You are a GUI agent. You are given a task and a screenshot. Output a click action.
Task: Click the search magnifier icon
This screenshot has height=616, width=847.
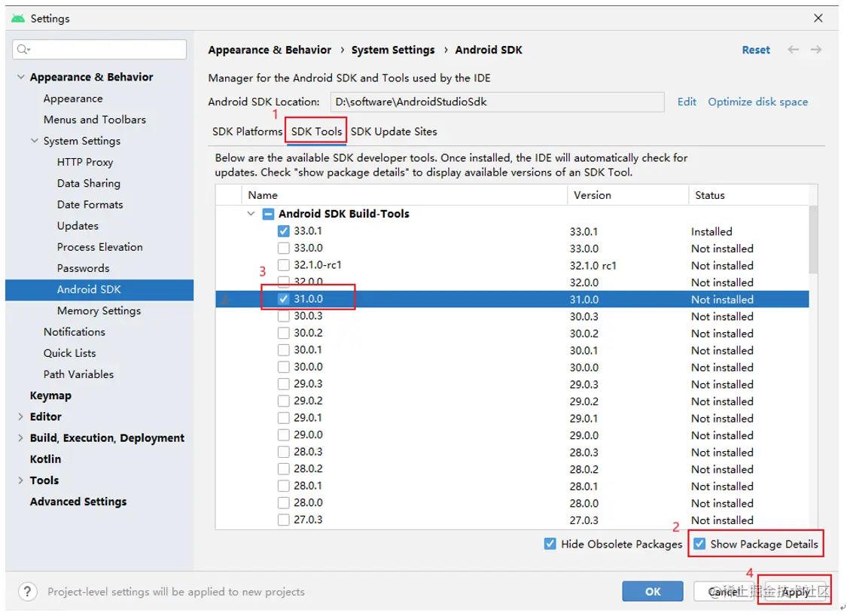23,50
